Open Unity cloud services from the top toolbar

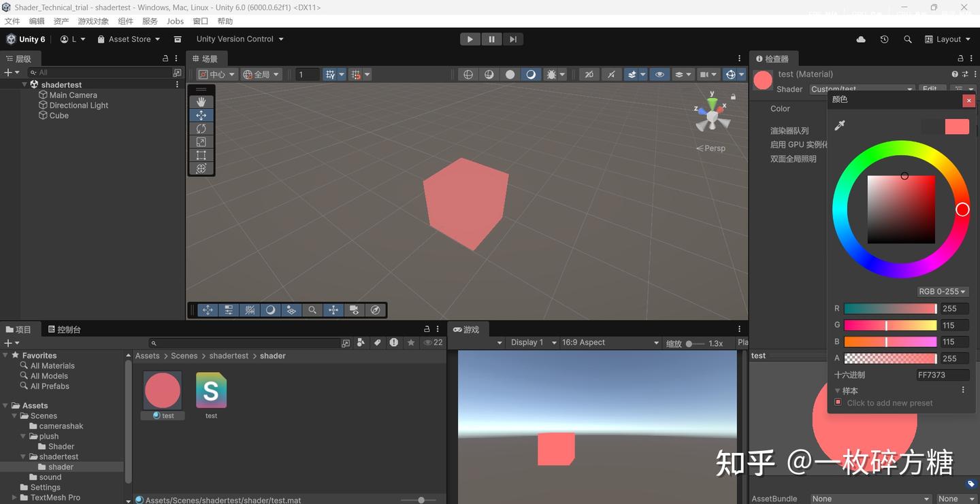860,39
